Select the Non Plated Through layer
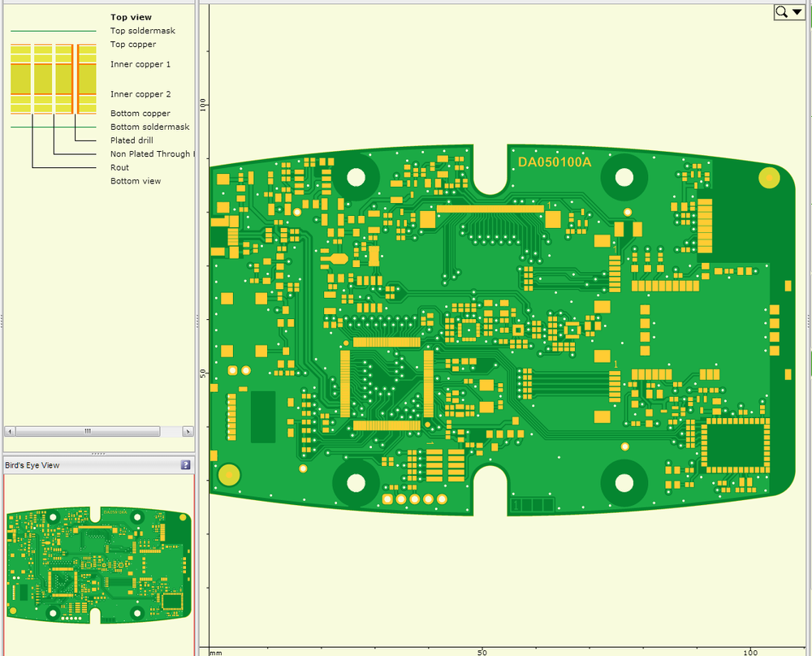Viewport: 812px width, 656px height. point(153,153)
